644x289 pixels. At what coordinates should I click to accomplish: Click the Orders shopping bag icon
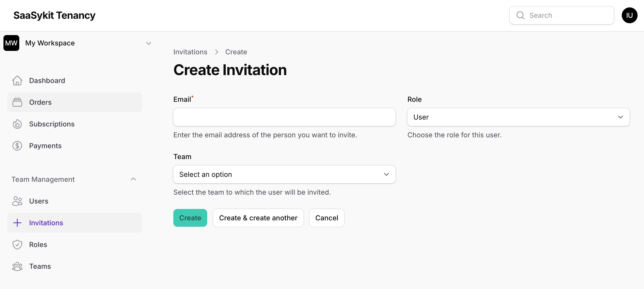tap(17, 102)
